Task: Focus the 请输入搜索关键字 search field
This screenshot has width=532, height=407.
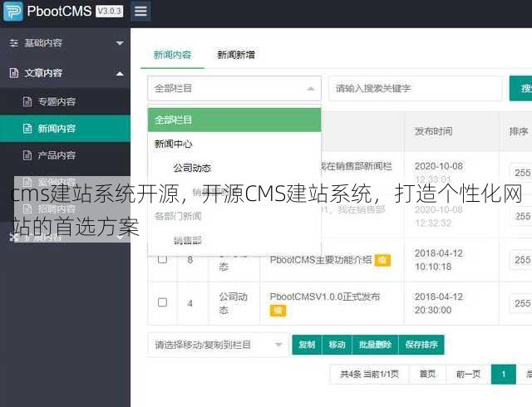Action: [x=416, y=89]
